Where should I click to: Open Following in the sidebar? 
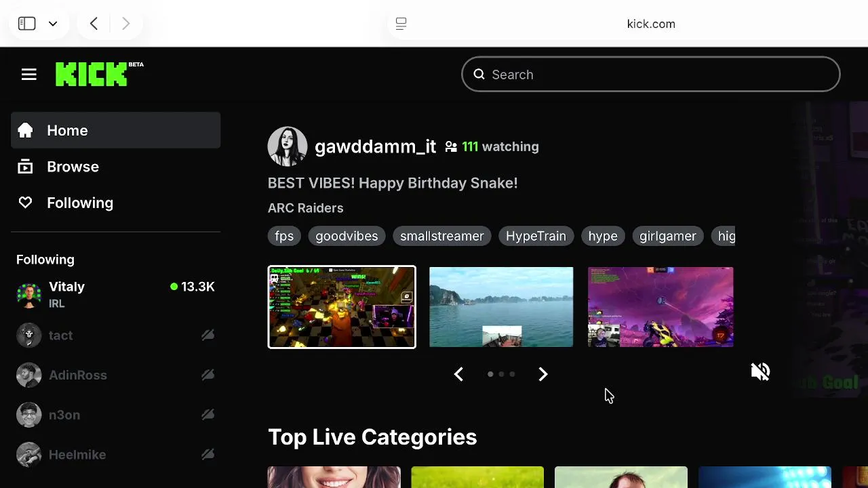point(115,203)
